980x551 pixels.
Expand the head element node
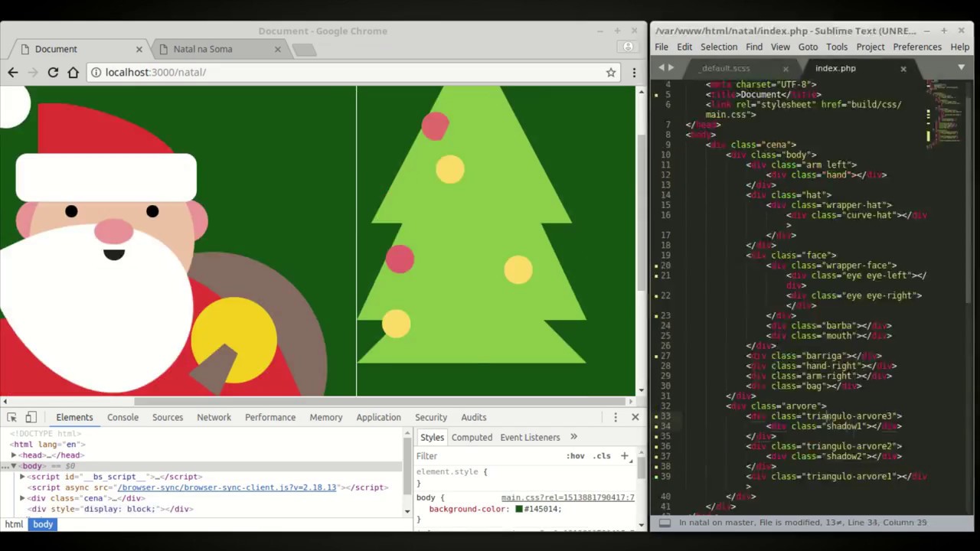click(x=14, y=455)
